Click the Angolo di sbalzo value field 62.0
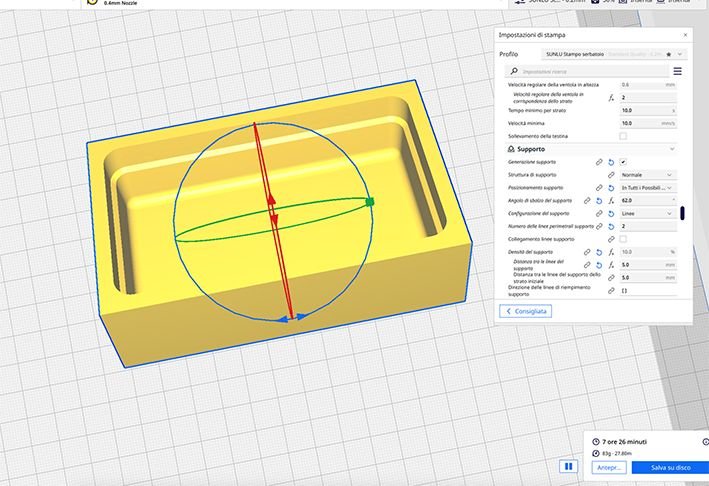The height and width of the screenshot is (486, 709). click(648, 200)
